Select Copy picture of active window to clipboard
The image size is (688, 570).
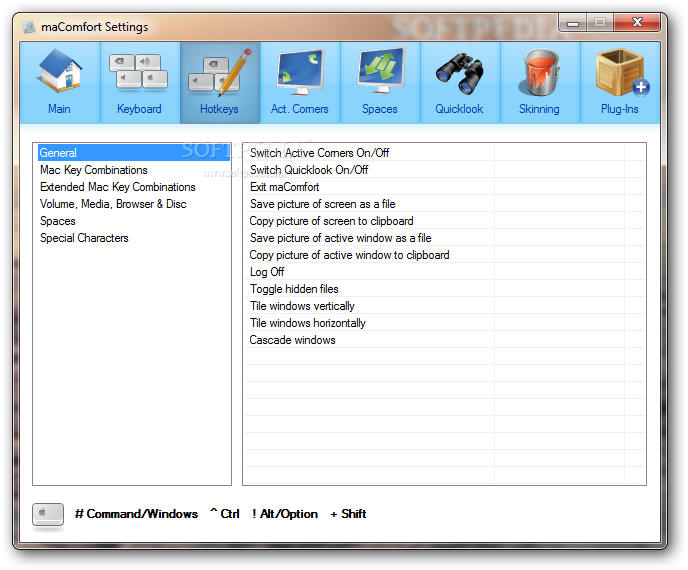click(x=444, y=255)
